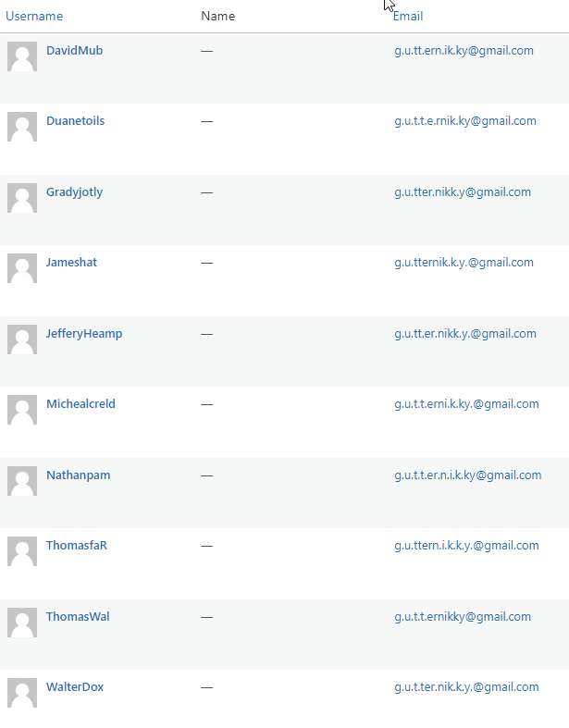This screenshot has height=728, width=569.
Task: Click WalterDox's email address link
Action: click(466, 687)
